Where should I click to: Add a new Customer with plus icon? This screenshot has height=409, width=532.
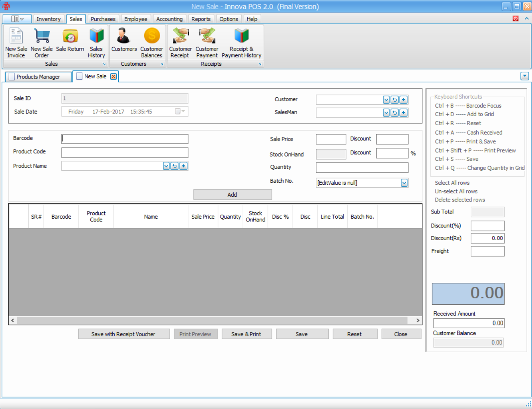tap(403, 100)
